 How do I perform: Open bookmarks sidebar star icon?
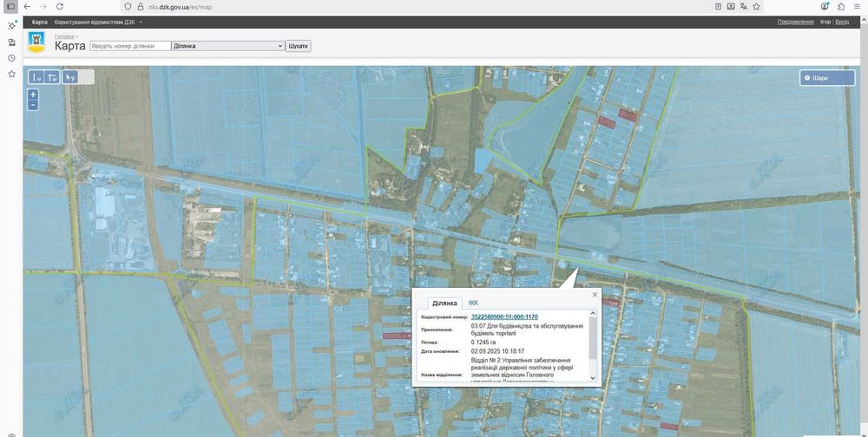pos(11,74)
